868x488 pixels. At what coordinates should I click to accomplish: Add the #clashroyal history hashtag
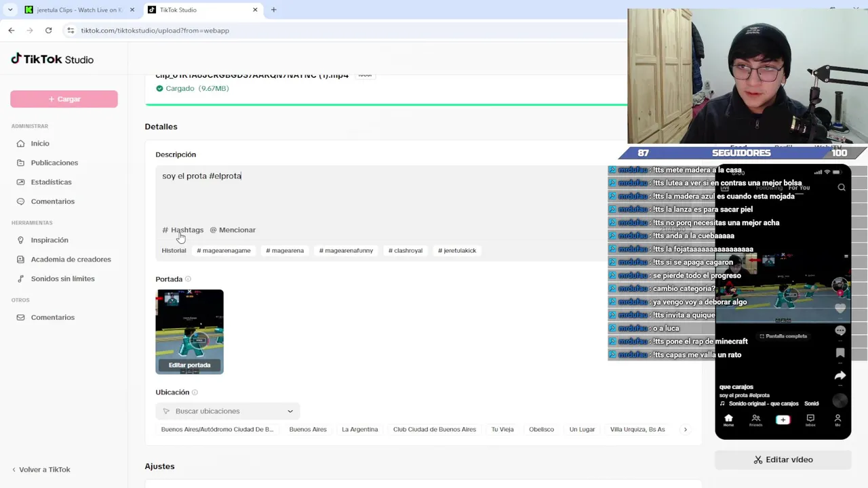(x=406, y=251)
